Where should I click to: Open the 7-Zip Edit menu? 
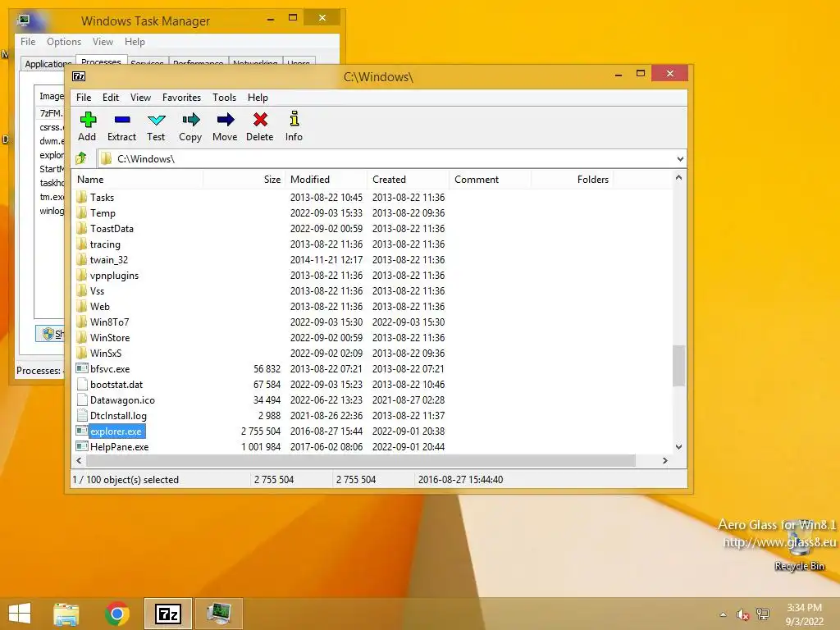click(111, 98)
